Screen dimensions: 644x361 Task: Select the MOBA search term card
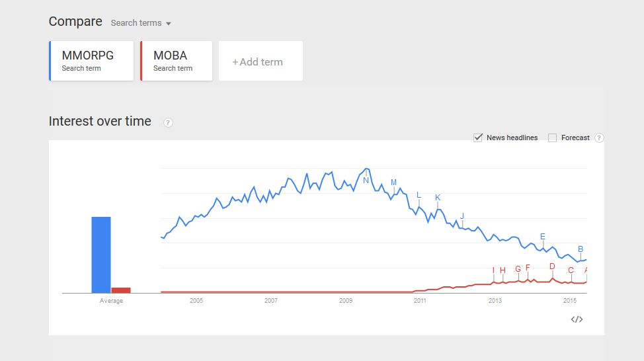(177, 61)
